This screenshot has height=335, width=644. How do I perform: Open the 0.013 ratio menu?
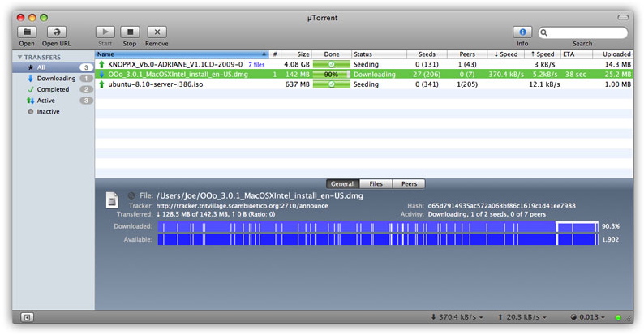point(588,317)
